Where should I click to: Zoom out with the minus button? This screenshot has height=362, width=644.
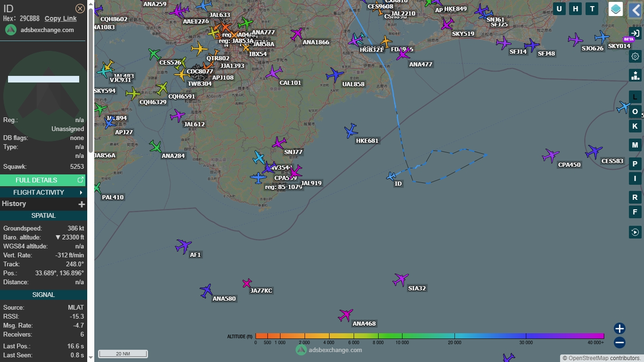point(619,343)
